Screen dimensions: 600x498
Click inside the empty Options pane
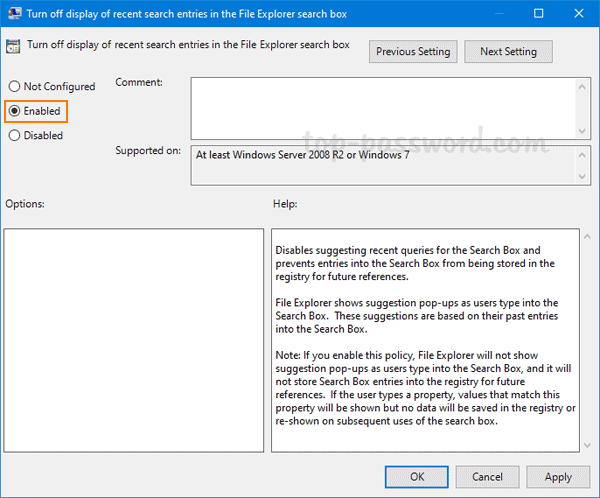click(134, 340)
